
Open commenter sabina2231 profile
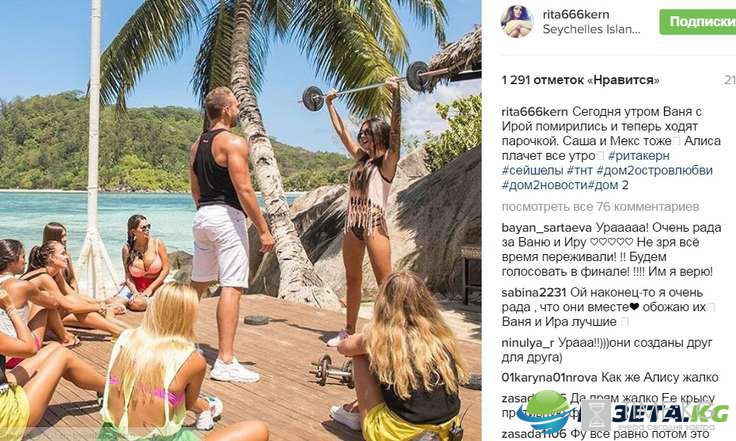[x=534, y=293]
